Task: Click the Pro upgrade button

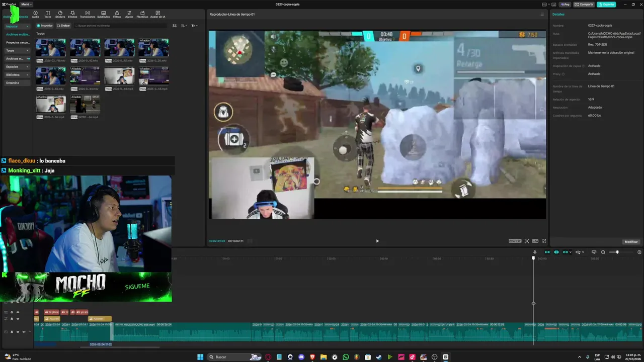Action: (565, 4)
